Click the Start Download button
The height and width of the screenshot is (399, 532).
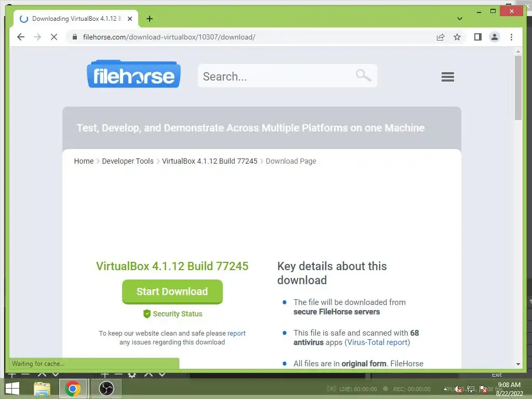point(172,292)
